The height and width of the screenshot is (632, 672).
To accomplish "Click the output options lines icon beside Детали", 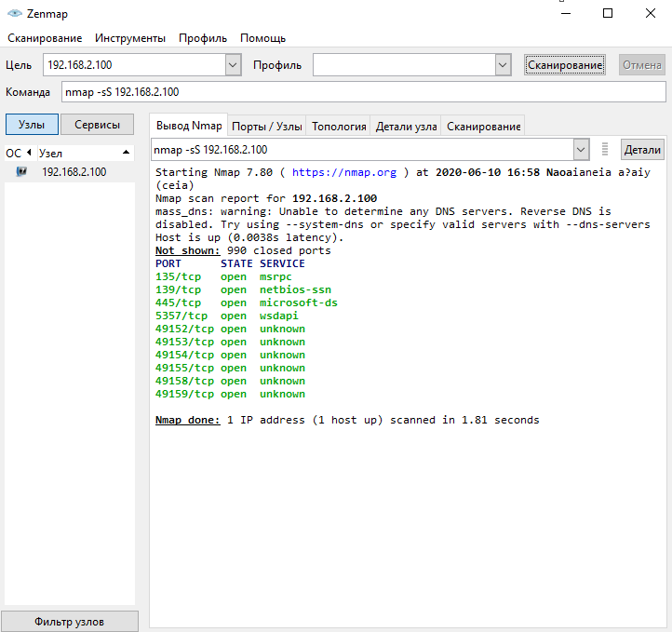I will pos(605,149).
